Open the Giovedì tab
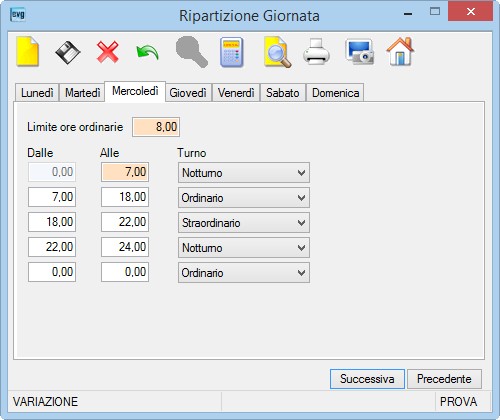This screenshot has width=500, height=420. [188, 93]
